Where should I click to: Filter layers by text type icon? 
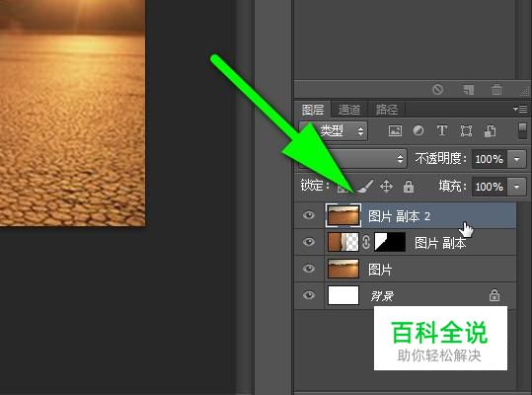coord(442,130)
